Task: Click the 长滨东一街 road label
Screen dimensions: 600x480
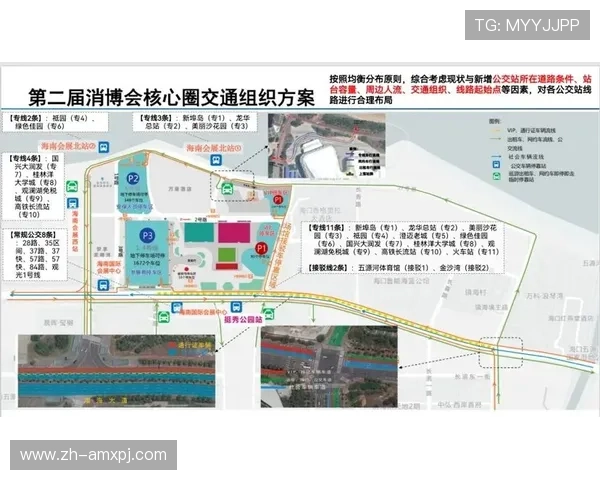Action: (472, 377)
